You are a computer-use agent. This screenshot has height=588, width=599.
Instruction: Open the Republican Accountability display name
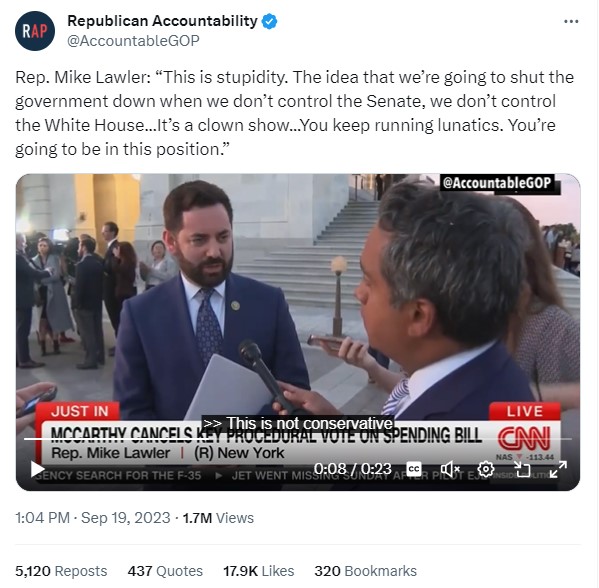click(x=162, y=21)
